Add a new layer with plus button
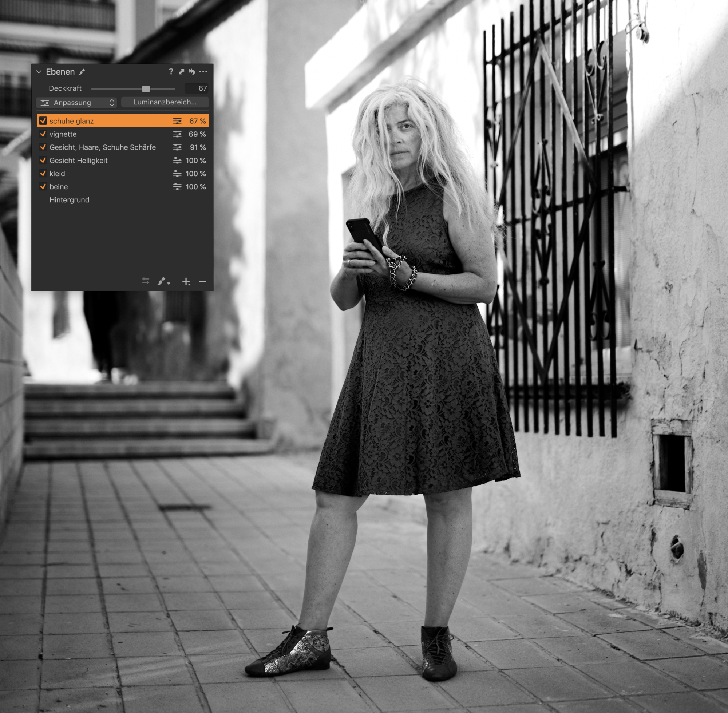Viewport: 728px width, 713px height. 186,281
